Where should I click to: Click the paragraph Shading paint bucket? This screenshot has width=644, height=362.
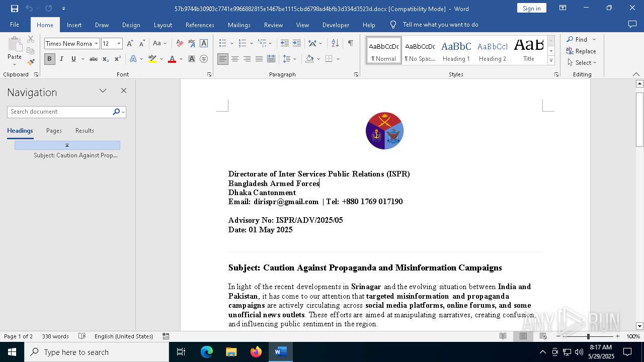point(309,59)
